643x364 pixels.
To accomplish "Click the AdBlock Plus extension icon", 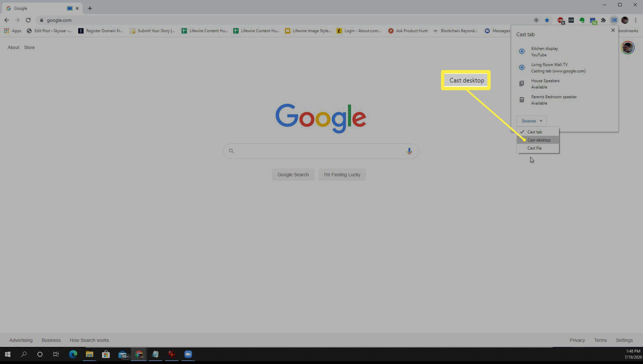I will point(560,20).
